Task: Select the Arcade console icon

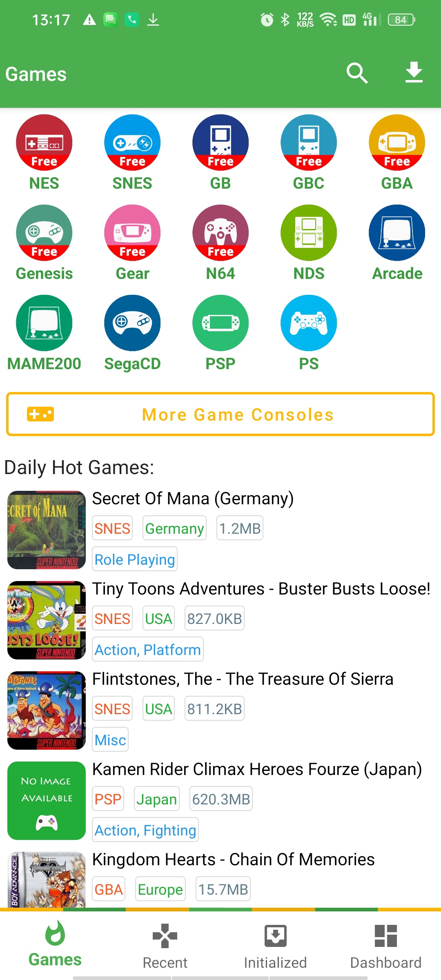Action: coord(397,232)
